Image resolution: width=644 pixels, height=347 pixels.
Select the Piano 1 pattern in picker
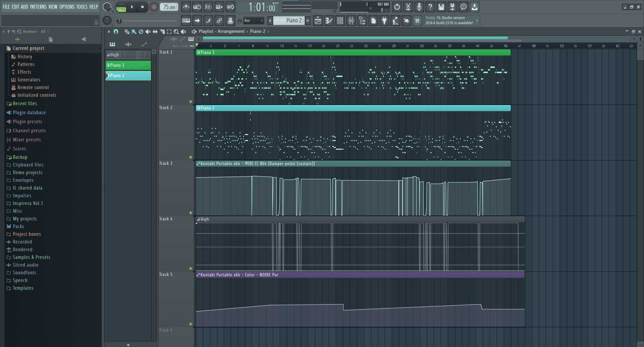tap(128, 65)
